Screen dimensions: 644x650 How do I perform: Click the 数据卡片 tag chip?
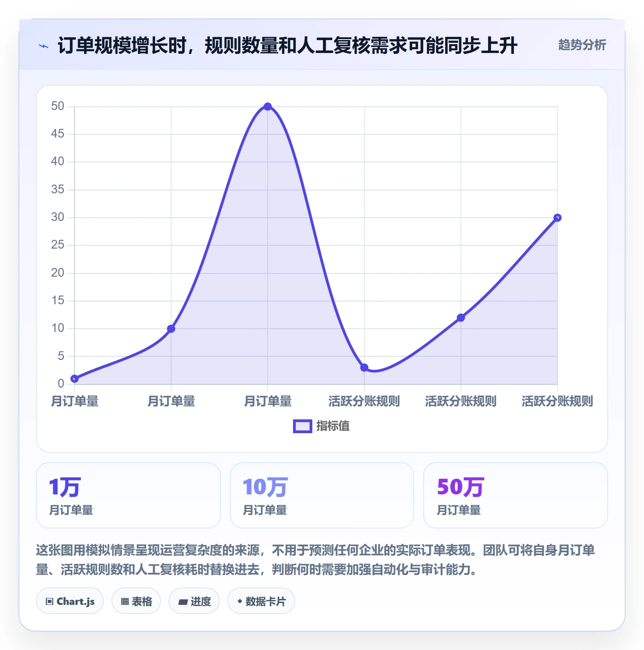(x=261, y=601)
